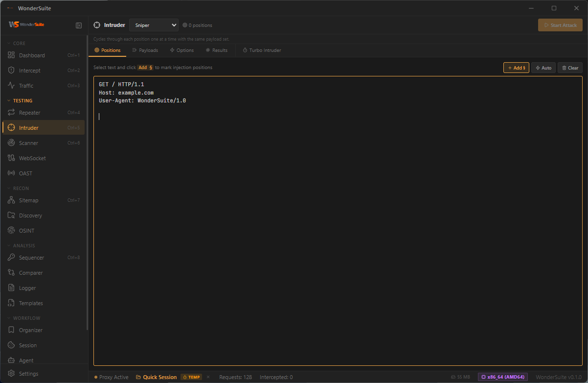
Task: Open the Scanner radar icon
Action: click(11, 143)
